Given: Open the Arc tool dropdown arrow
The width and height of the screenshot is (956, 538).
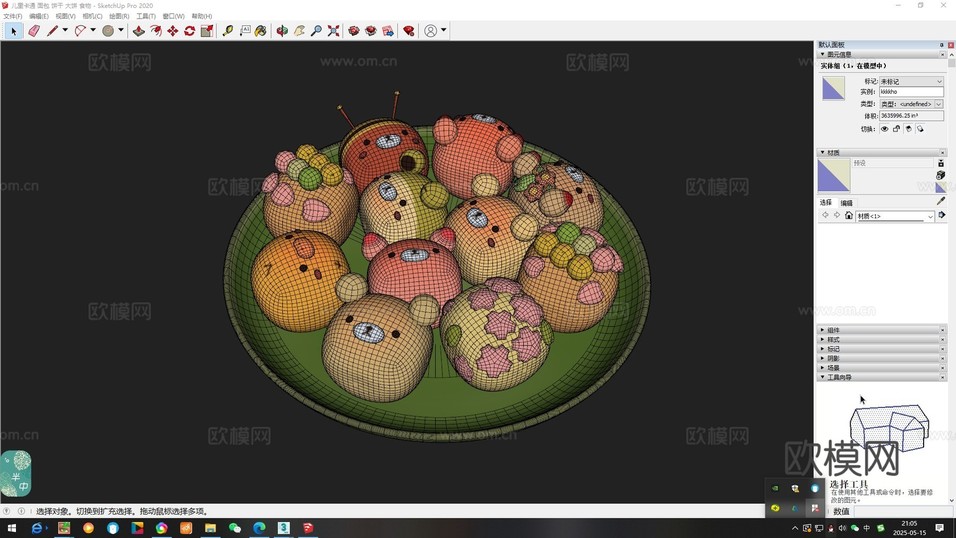Looking at the screenshot, I should tap(93, 30).
